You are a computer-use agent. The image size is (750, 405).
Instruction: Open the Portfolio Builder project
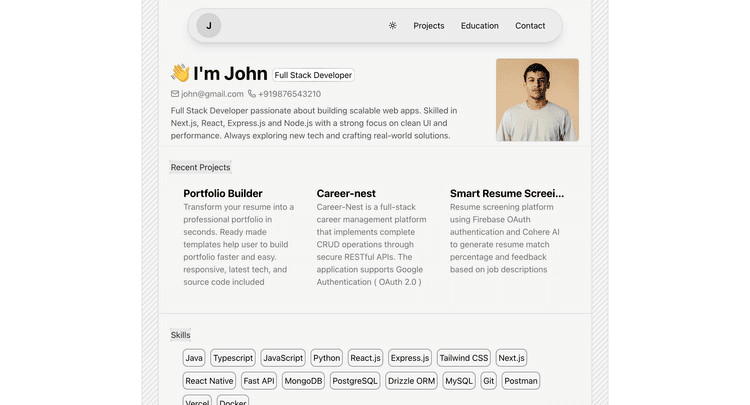pos(223,193)
